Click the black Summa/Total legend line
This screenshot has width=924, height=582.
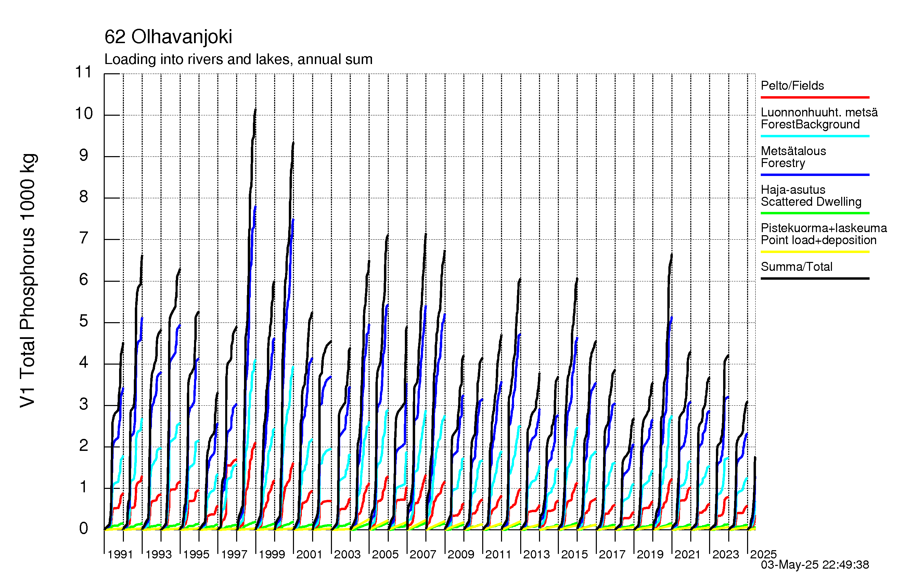pos(815,278)
